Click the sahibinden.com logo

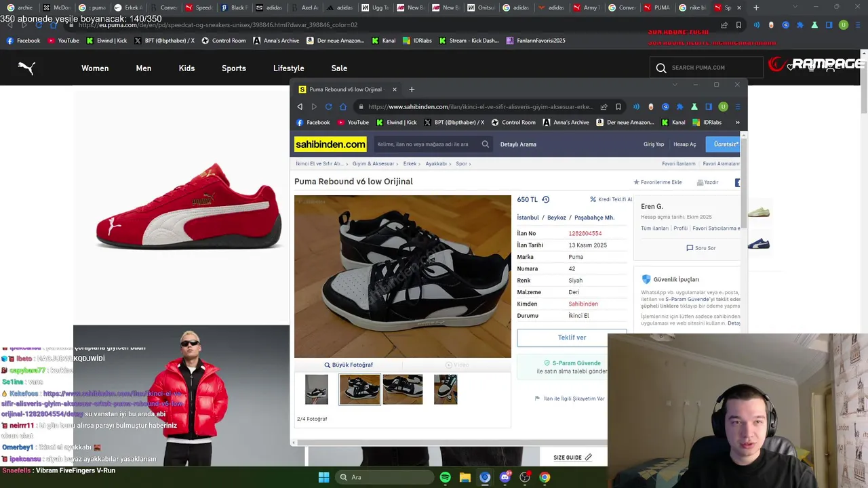[330, 144]
